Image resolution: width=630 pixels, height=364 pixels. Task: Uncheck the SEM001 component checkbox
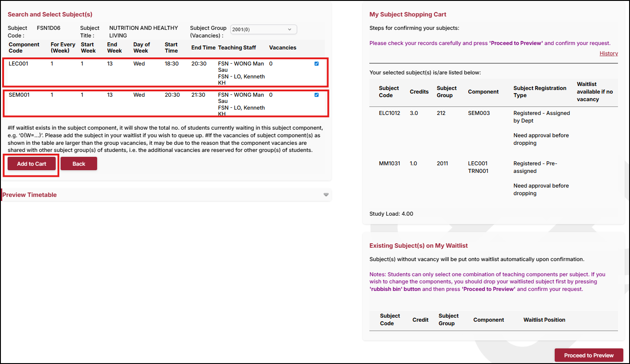pyautogui.click(x=316, y=95)
